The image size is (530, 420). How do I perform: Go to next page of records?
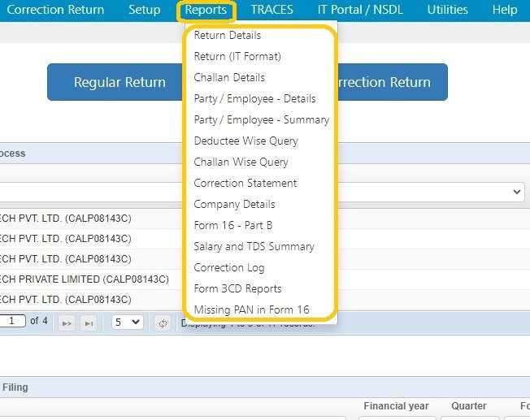pos(67,323)
